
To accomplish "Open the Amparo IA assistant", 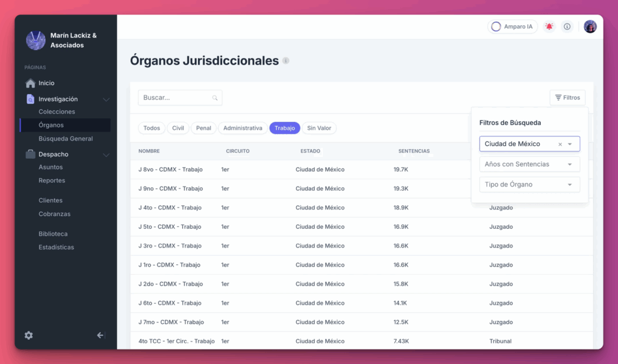I will pyautogui.click(x=512, y=26).
